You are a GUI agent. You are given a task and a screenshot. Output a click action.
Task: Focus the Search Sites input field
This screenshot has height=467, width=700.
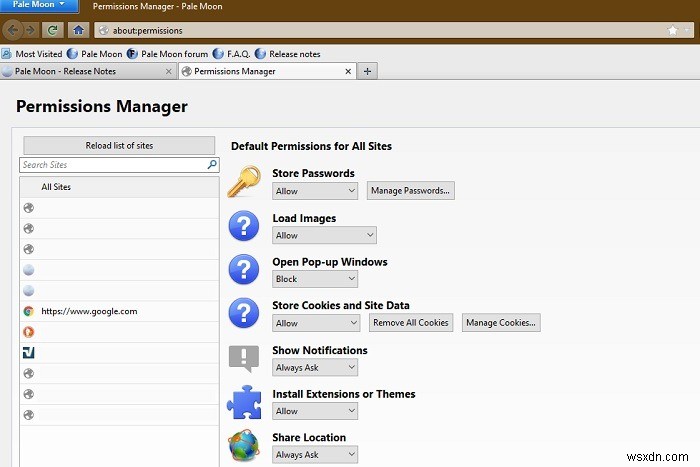112,165
